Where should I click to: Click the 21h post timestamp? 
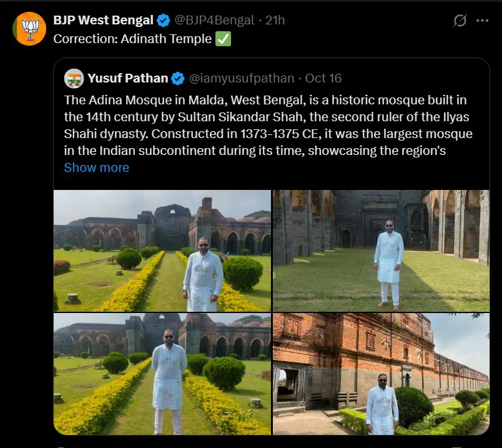(x=275, y=21)
